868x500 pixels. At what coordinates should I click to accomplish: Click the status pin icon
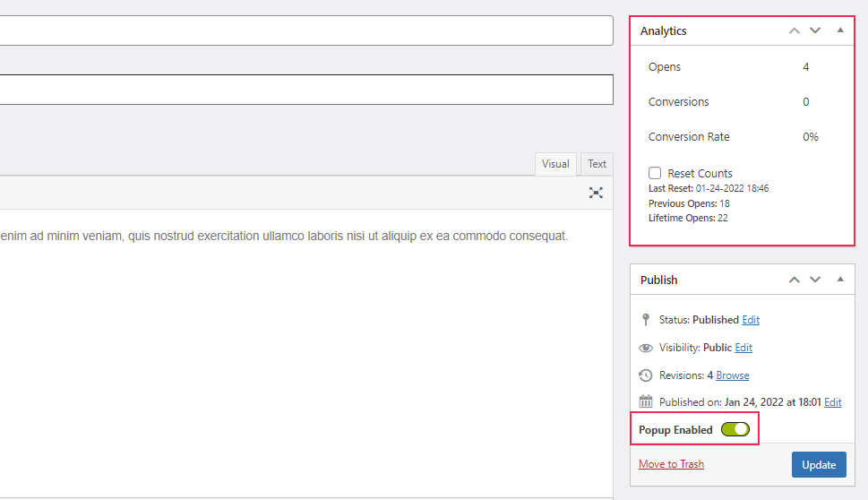pos(646,320)
